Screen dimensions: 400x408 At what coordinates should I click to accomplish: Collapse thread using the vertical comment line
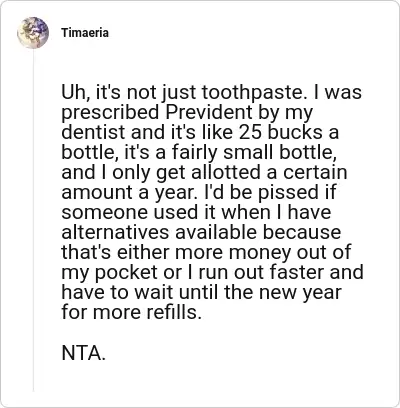pos(33,221)
